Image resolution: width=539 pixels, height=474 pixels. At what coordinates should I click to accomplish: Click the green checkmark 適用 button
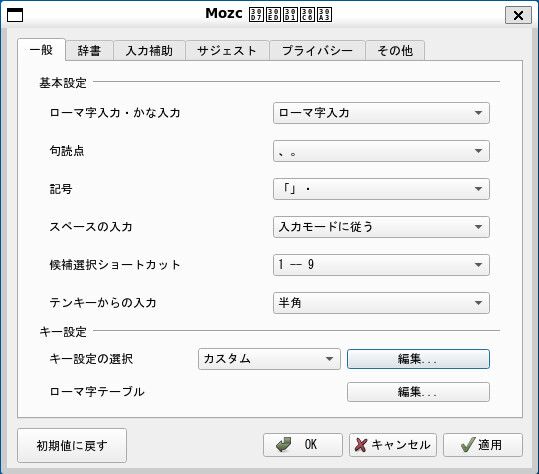483,445
